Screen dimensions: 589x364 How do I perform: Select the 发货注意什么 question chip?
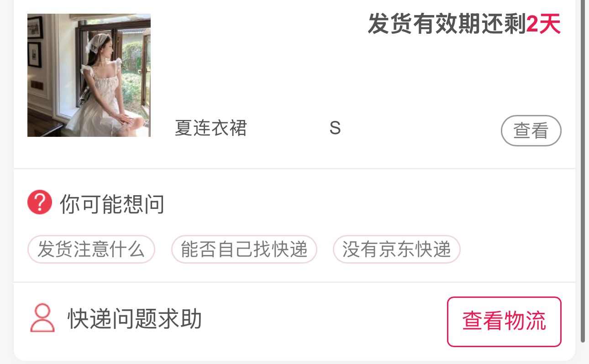click(91, 250)
